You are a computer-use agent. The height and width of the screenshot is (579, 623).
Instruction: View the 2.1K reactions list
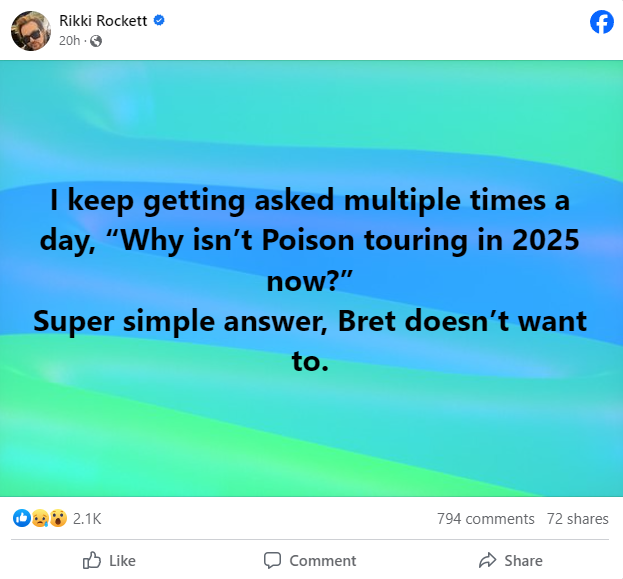(x=87, y=518)
